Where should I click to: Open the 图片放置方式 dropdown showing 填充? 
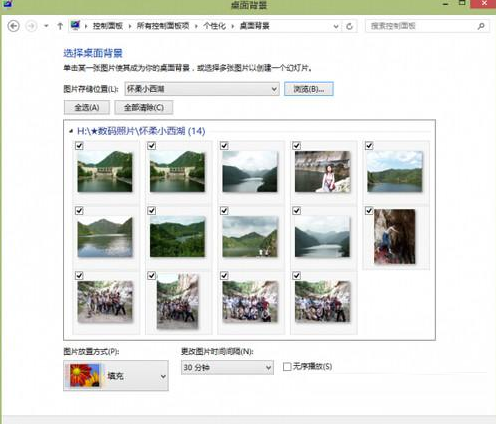pyautogui.click(x=116, y=376)
